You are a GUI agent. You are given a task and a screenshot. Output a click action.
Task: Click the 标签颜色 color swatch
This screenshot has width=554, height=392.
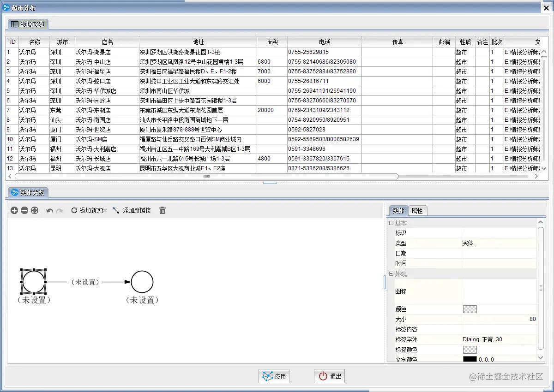(470, 350)
